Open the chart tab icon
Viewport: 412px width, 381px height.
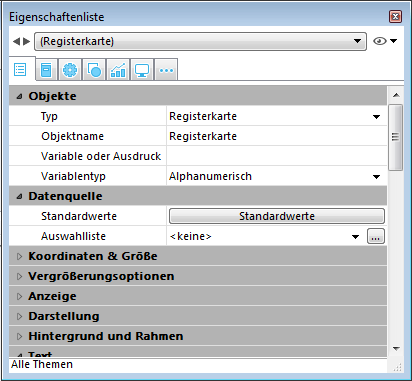(118, 70)
